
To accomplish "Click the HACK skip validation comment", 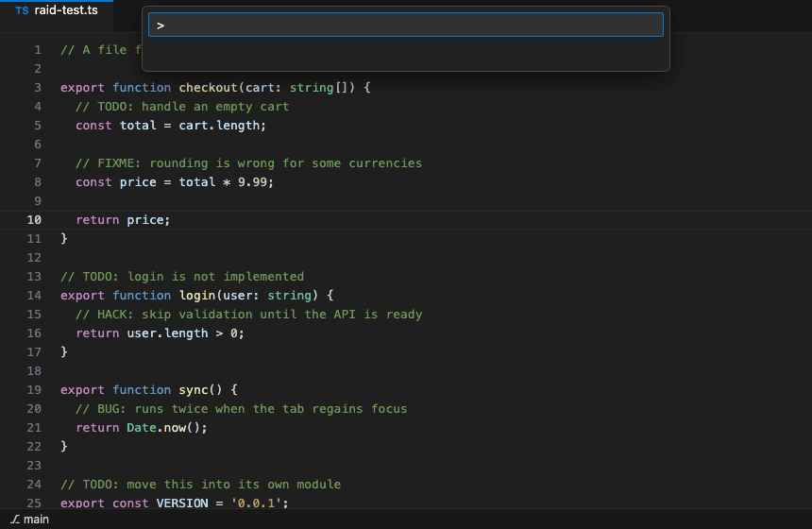I will tap(248, 315).
